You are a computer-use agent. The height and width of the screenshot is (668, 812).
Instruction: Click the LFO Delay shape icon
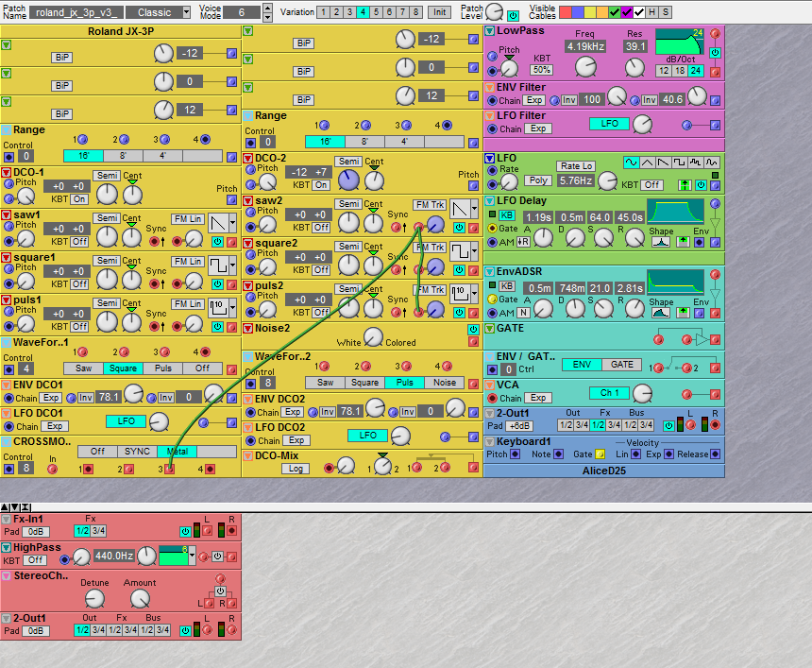point(660,242)
